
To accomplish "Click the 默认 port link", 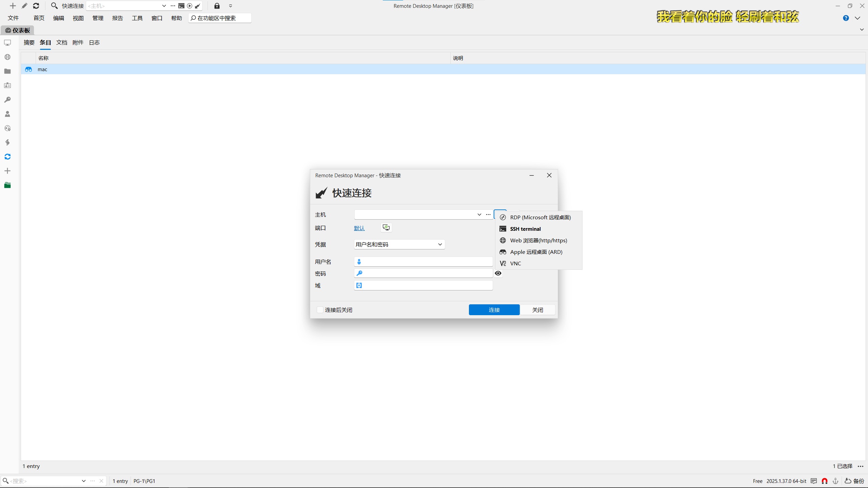I will coord(359,228).
